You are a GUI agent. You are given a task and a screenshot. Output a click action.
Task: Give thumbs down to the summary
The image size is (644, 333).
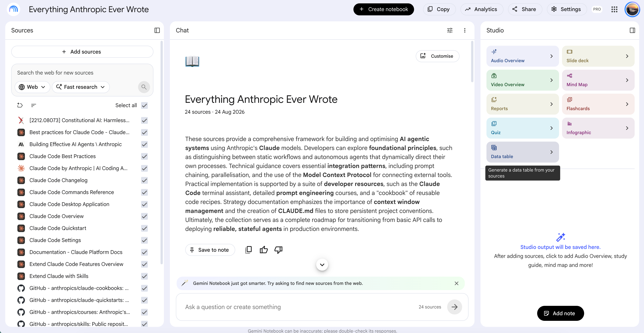pos(278,250)
